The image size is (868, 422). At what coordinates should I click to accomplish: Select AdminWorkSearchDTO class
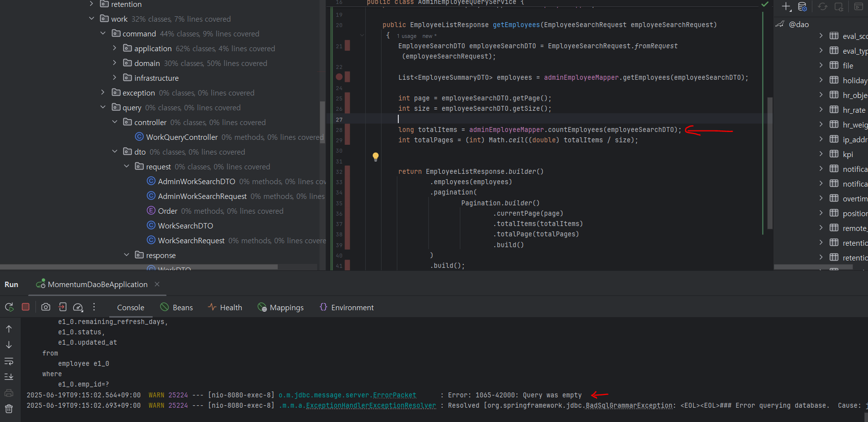coord(196,181)
